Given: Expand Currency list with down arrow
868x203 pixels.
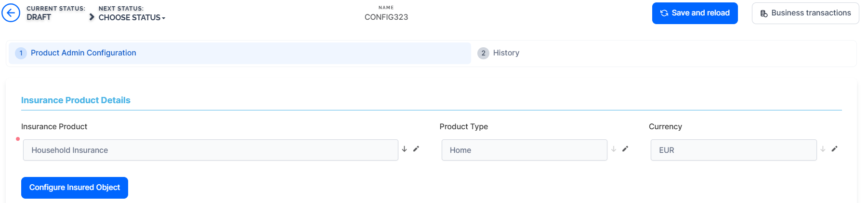Looking at the screenshot, I should pos(823,149).
